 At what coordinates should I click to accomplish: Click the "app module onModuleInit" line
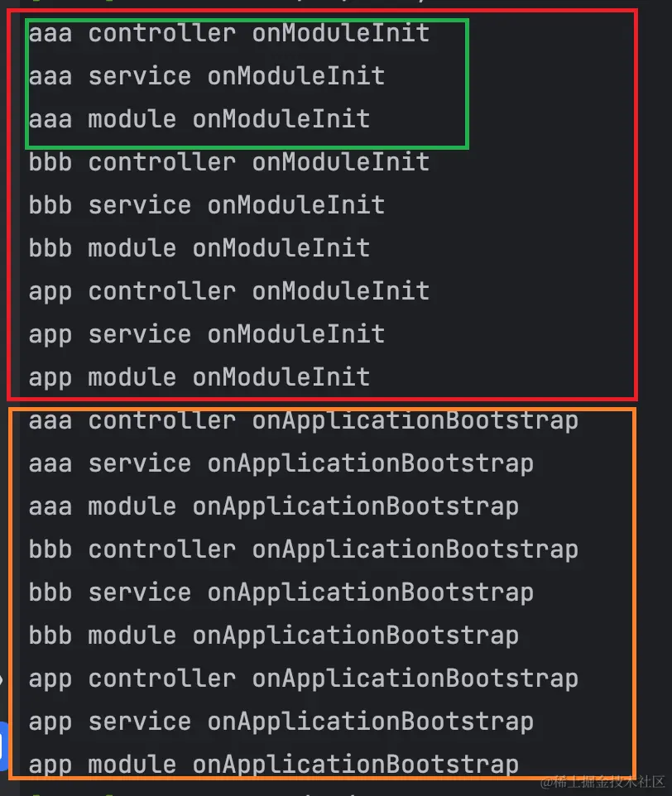[x=199, y=377]
